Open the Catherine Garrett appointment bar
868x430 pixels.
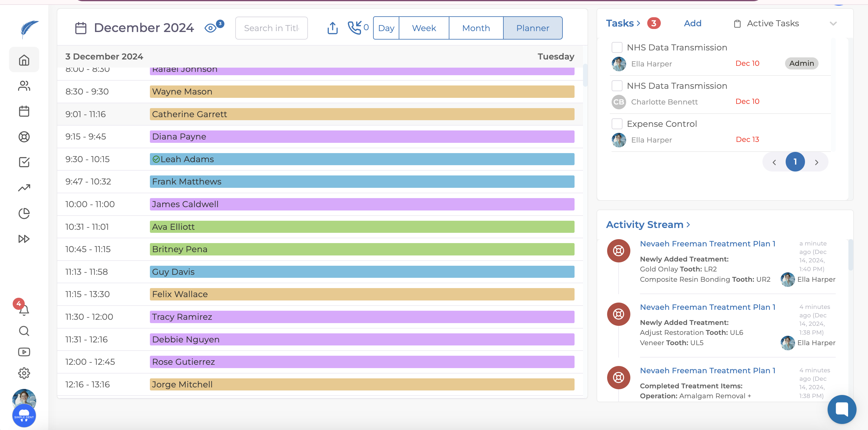pyautogui.click(x=362, y=114)
